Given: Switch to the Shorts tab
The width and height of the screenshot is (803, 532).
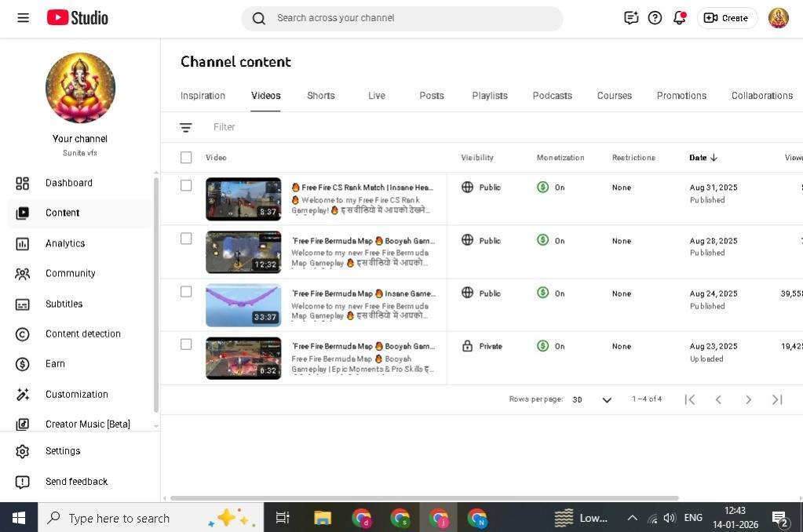Looking at the screenshot, I should 320,96.
